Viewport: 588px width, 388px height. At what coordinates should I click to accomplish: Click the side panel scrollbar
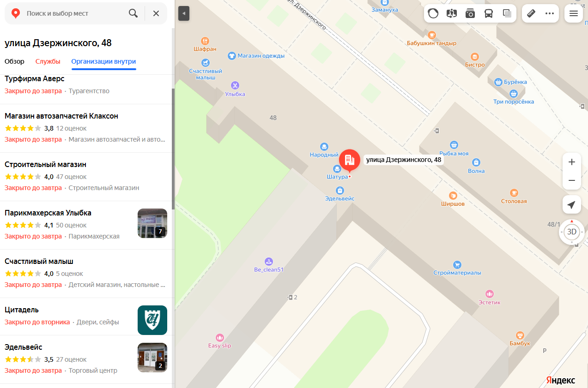click(173, 149)
